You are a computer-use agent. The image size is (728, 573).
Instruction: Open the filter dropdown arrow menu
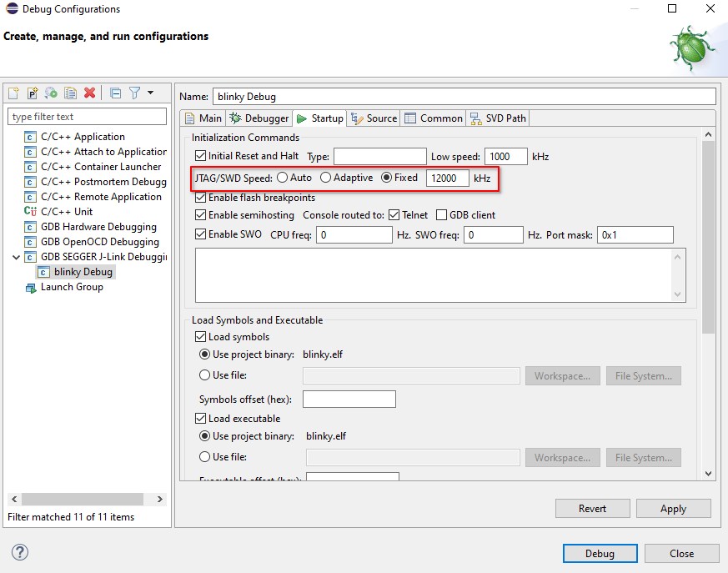click(151, 93)
